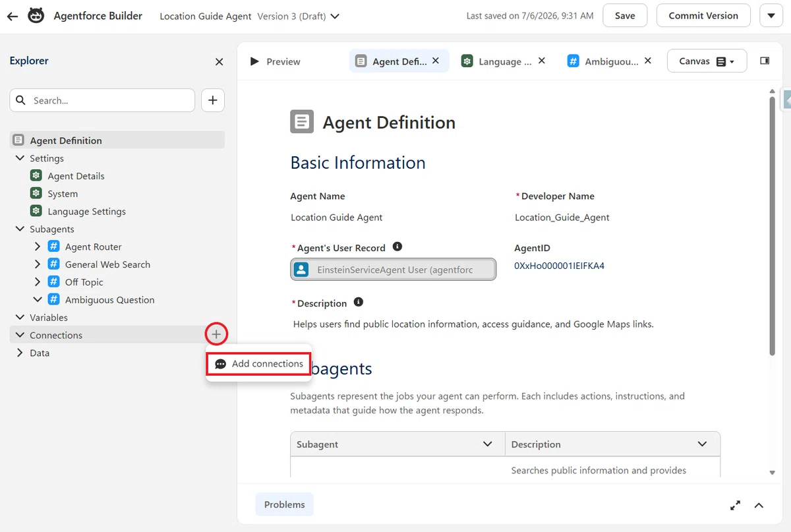Click the hash icon for Ambiguous Question
The image size is (791, 532).
pos(54,299)
